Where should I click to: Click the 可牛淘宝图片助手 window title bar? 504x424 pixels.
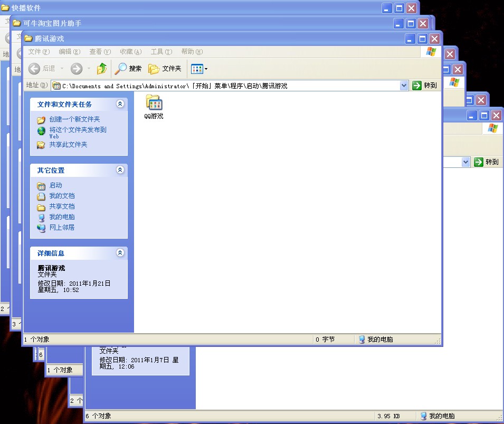(222, 23)
